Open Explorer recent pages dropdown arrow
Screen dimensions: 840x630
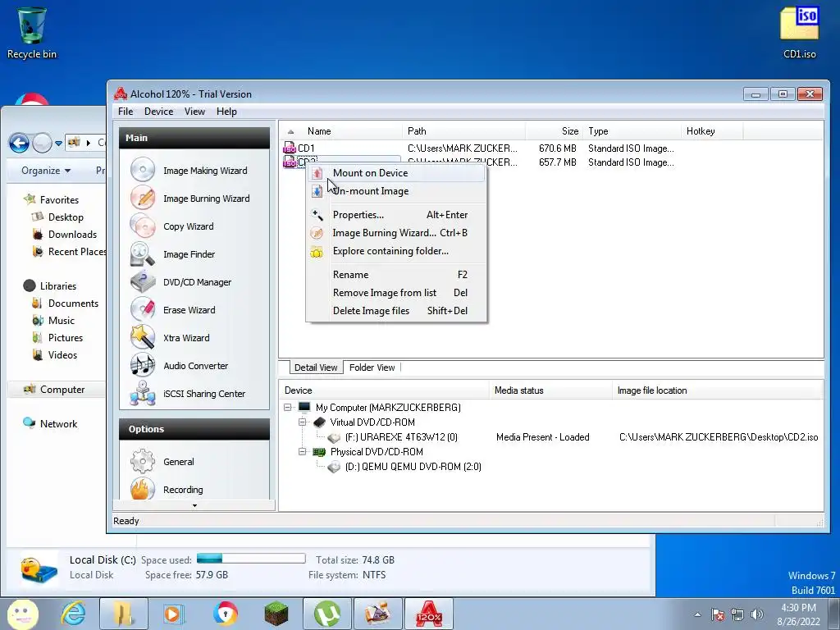[58, 143]
